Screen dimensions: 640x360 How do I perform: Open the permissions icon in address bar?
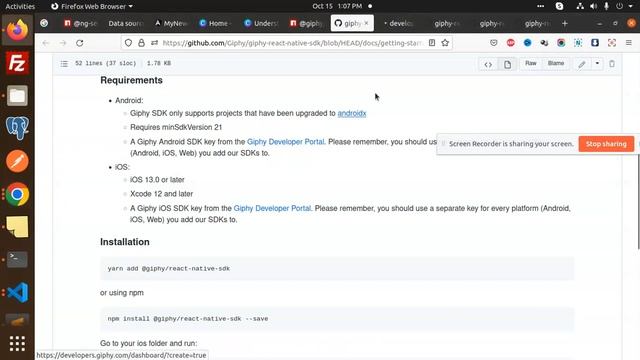pyautogui.click(x=154, y=43)
